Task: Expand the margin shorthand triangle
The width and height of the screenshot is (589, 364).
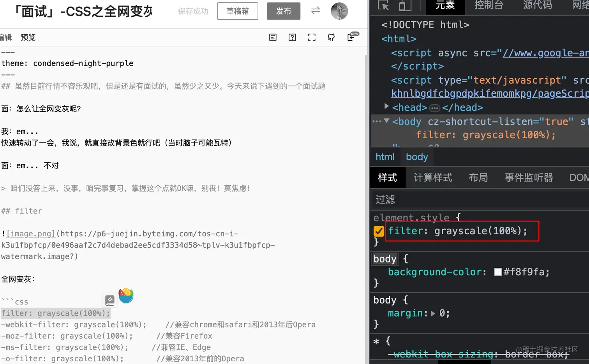Action: [x=433, y=313]
